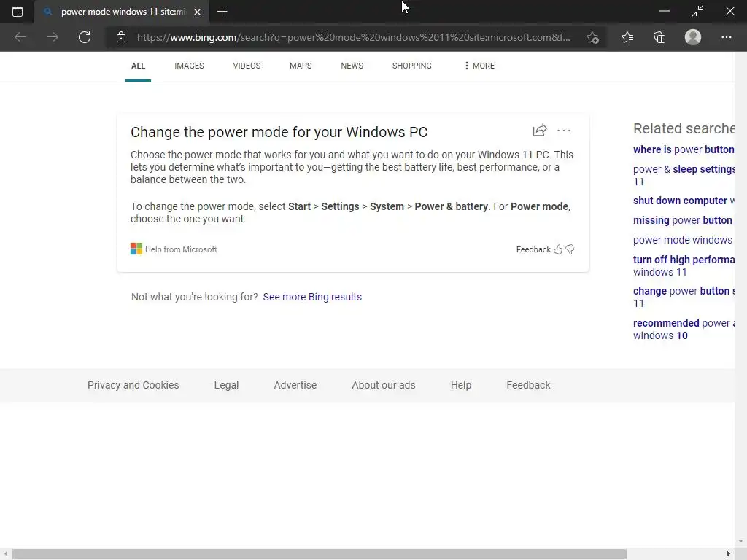The height and width of the screenshot is (560, 747).
Task: Give thumbs down feedback
Action: (570, 249)
